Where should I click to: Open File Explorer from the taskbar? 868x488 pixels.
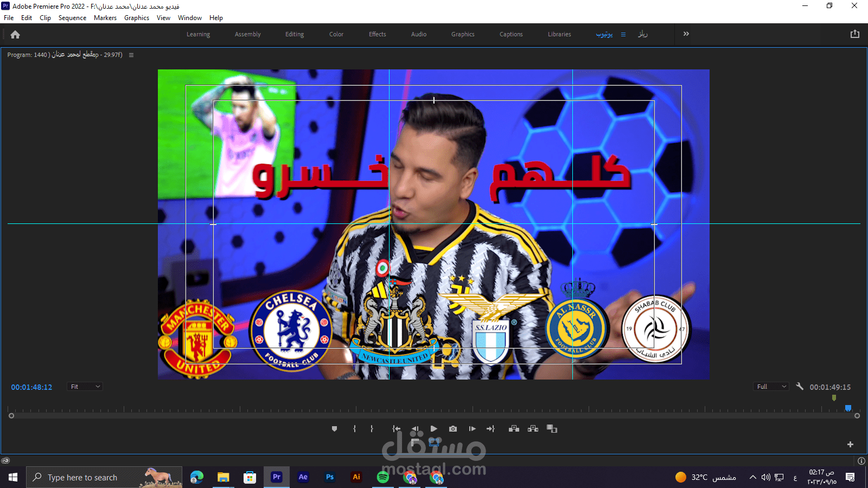pos(224,477)
